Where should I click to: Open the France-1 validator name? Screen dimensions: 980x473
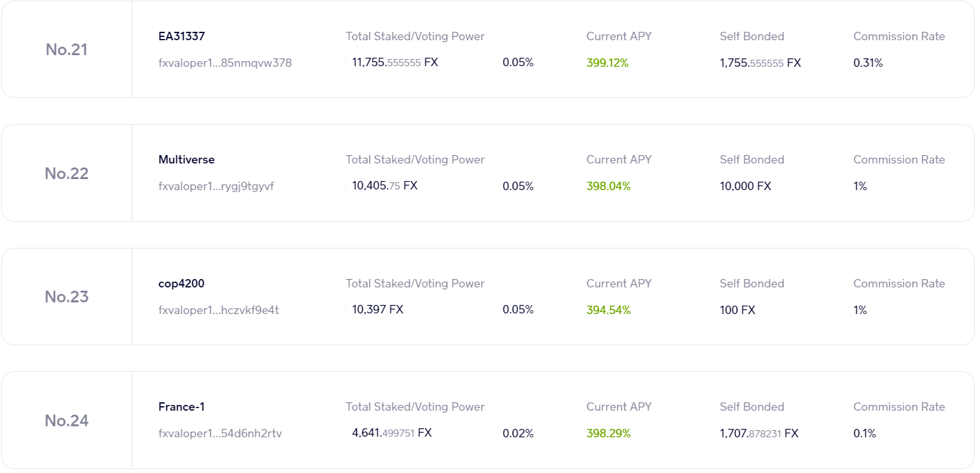pos(182,407)
